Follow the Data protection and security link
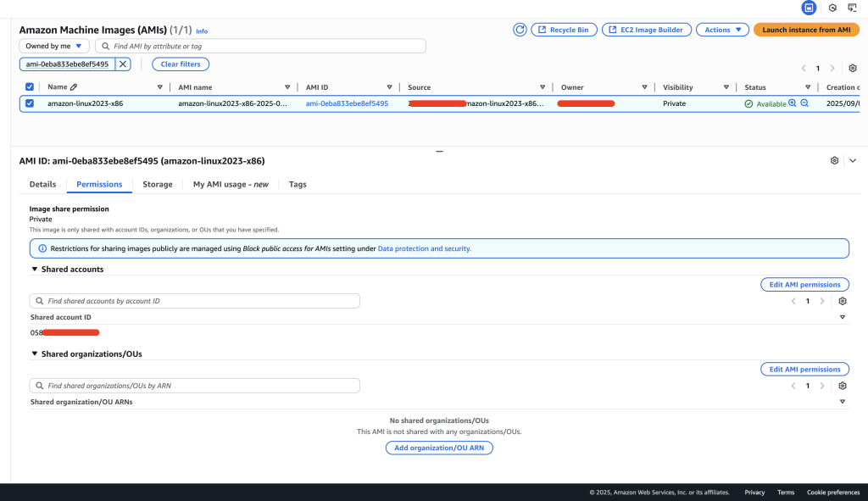 pyautogui.click(x=425, y=248)
